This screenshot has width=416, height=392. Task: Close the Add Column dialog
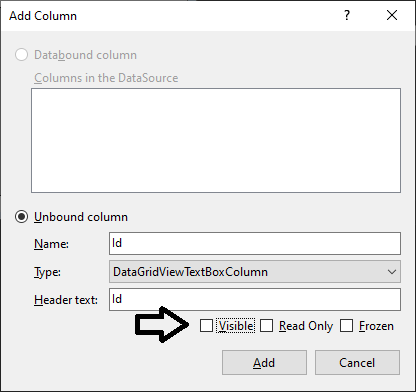392,15
